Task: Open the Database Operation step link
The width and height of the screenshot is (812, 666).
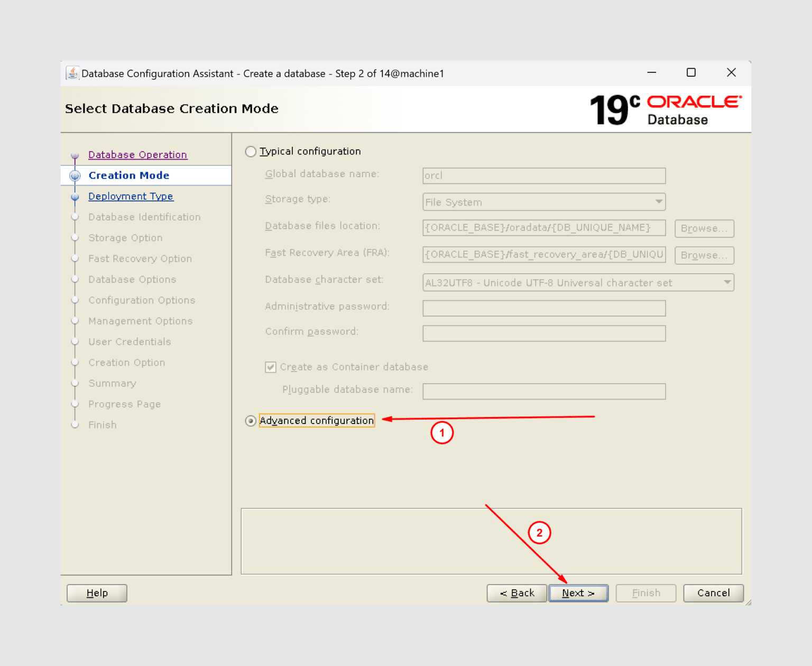Action: coord(137,154)
